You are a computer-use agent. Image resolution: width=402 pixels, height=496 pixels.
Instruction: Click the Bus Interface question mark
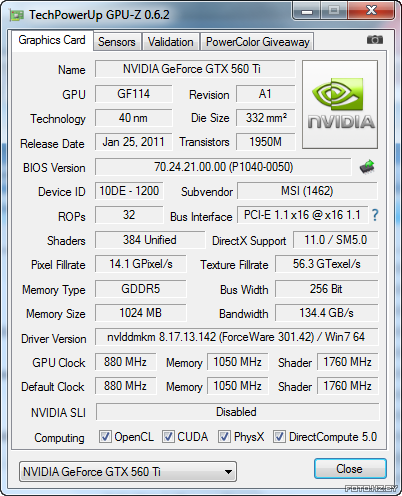coord(375,215)
